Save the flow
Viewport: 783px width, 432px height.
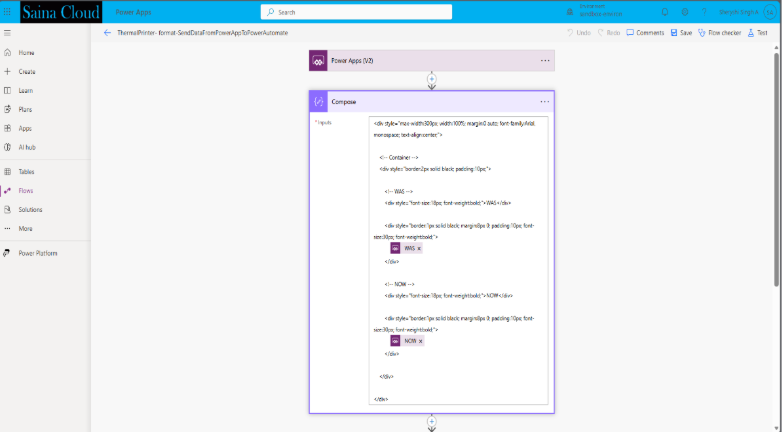point(680,33)
